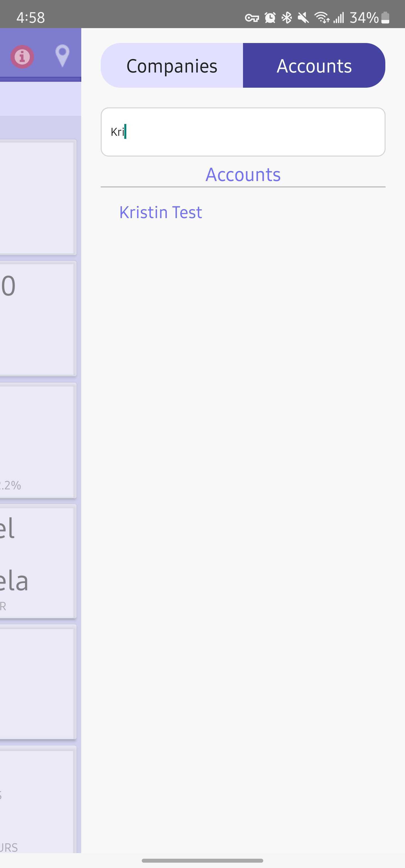Image resolution: width=405 pixels, height=868 pixels.
Task: Tap the dimmed card ending in "ela"
Action: [x=37, y=562]
